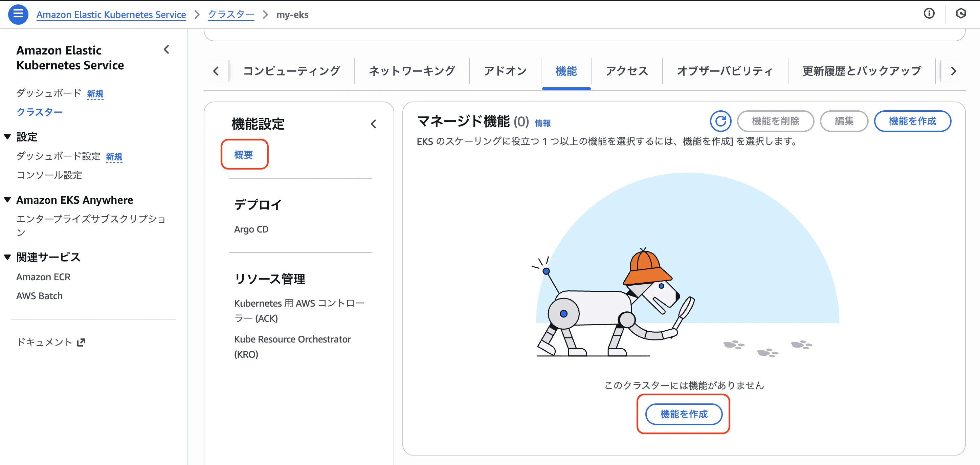
Task: Open Amazon Q via the hexagon icon
Action: [961, 14]
